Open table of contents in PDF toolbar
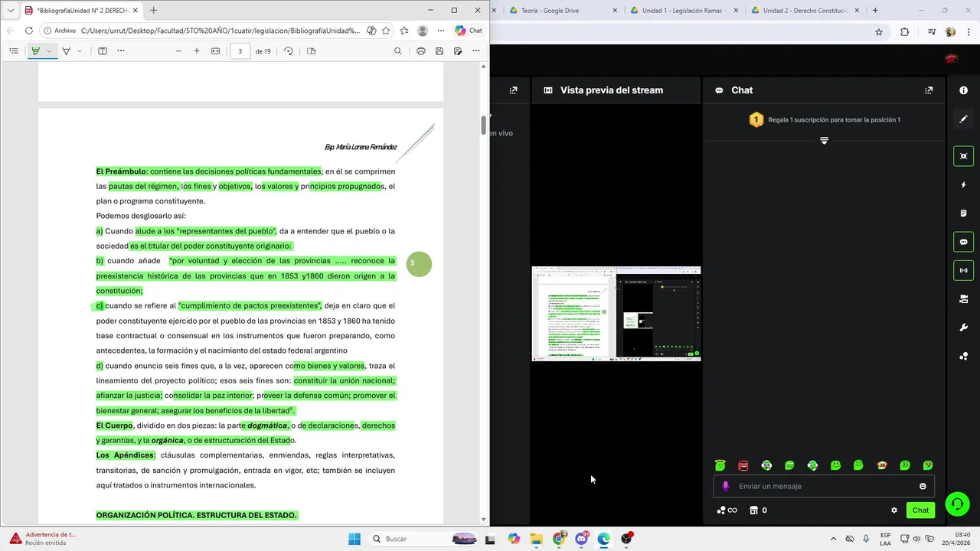980x551 pixels. click(14, 51)
